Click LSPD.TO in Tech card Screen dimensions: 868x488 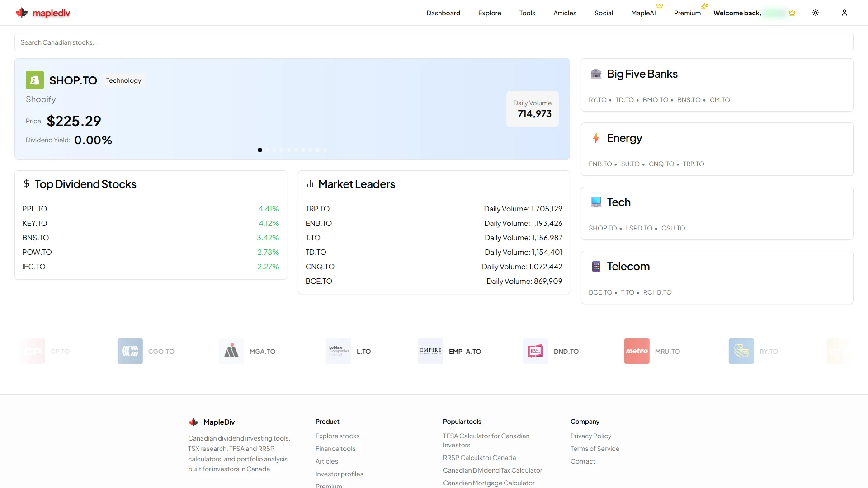pyautogui.click(x=639, y=228)
